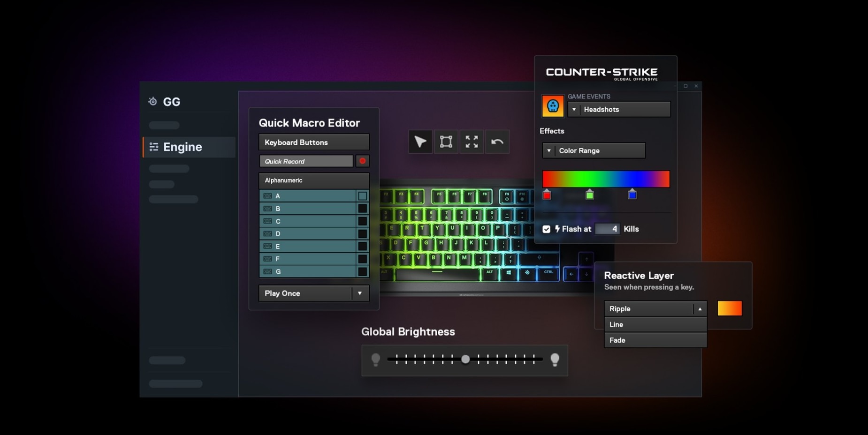Open the Play Once dropdown arrow
Image resolution: width=868 pixels, height=435 pixels.
pos(360,293)
